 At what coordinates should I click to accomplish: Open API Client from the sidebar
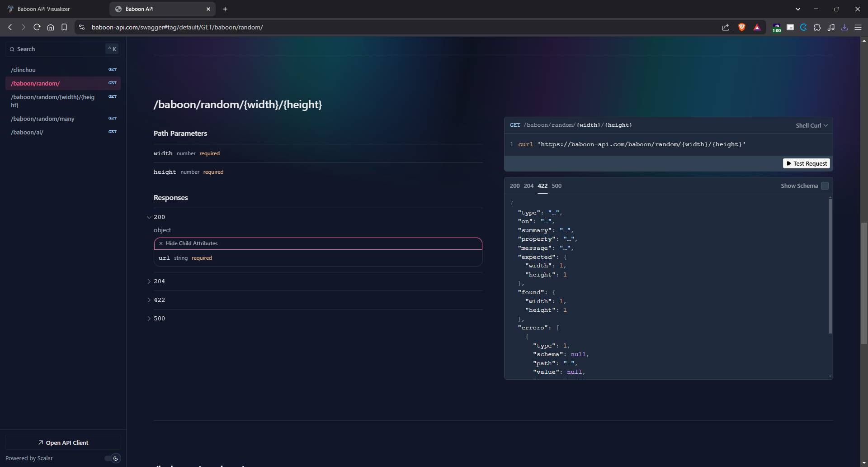63,443
